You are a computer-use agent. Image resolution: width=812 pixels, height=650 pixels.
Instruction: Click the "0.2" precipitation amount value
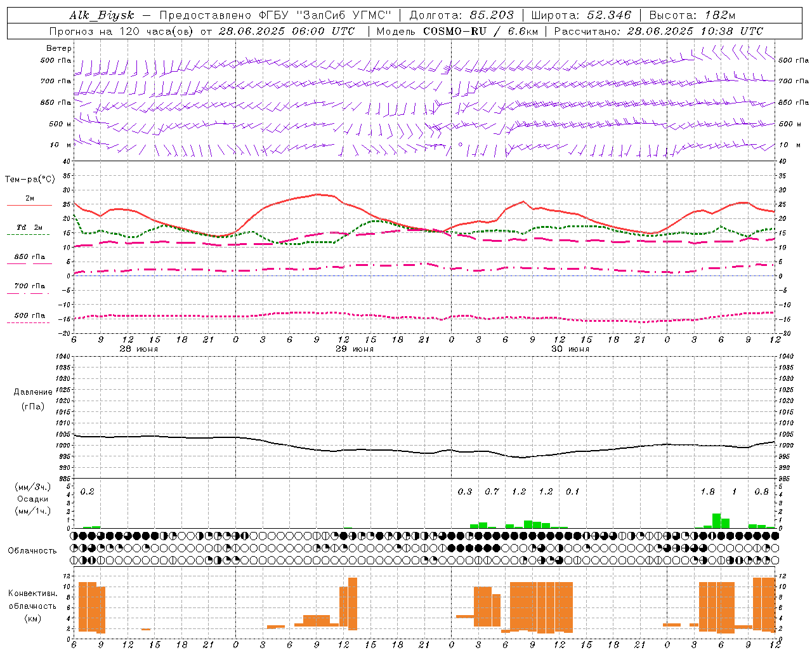click(x=88, y=491)
